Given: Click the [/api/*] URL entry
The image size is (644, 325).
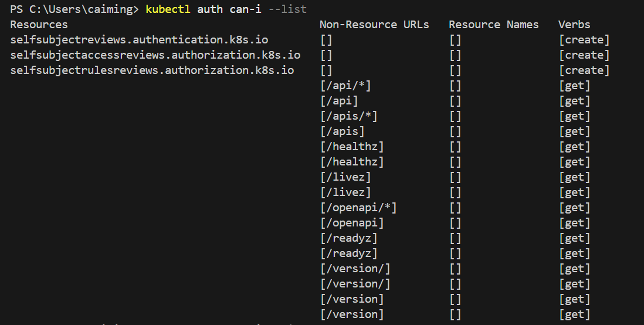Looking at the screenshot, I should click(345, 86).
